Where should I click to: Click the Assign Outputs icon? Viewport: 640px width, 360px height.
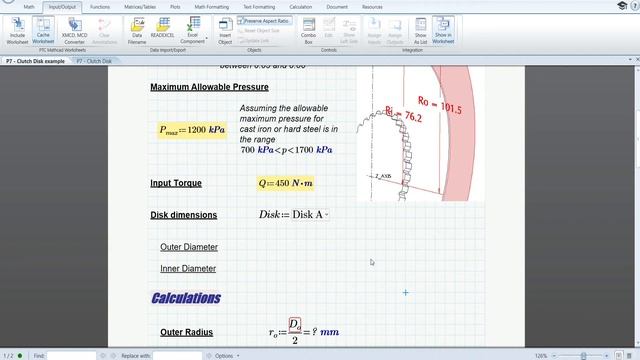395,30
